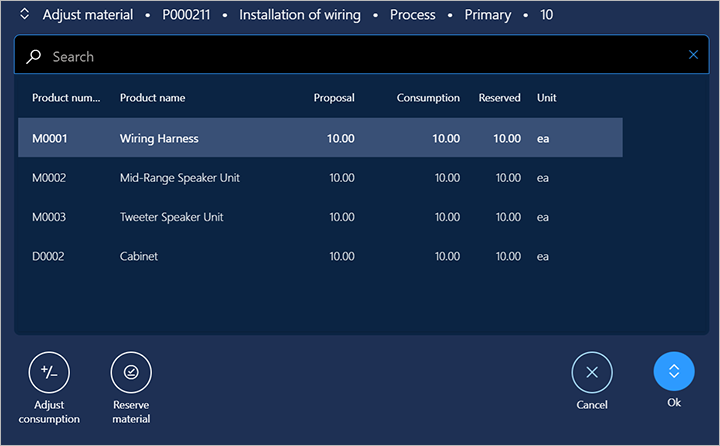Click the magnifier search icon
Image resolution: width=720 pixels, height=446 pixels.
pyautogui.click(x=34, y=56)
